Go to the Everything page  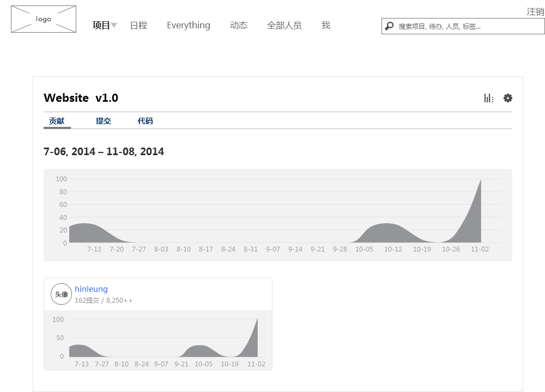pos(188,26)
